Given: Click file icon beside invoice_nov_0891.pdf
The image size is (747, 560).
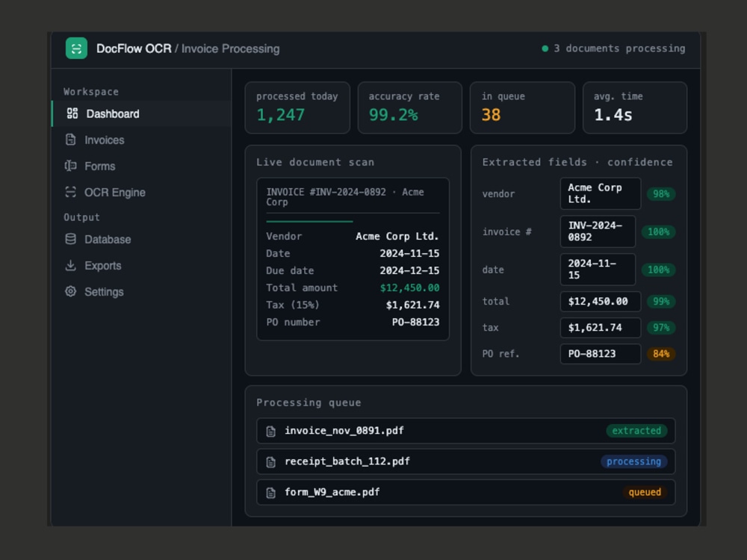Looking at the screenshot, I should pyautogui.click(x=270, y=432).
